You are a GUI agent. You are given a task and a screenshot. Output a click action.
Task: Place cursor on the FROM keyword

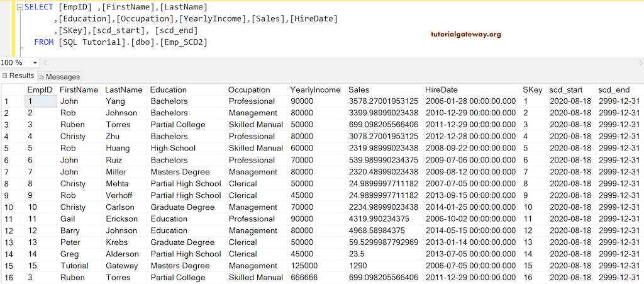point(43,42)
